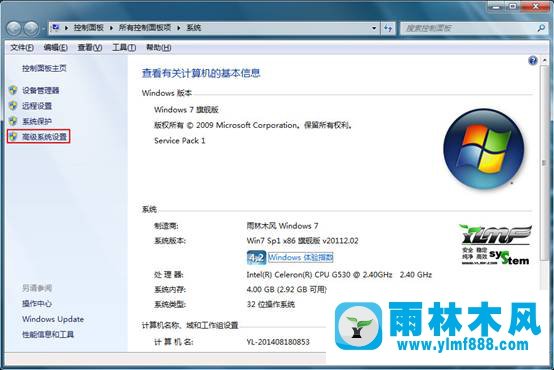
Task: Click the shield icon beside 远程设置
Action: [x=13, y=106]
